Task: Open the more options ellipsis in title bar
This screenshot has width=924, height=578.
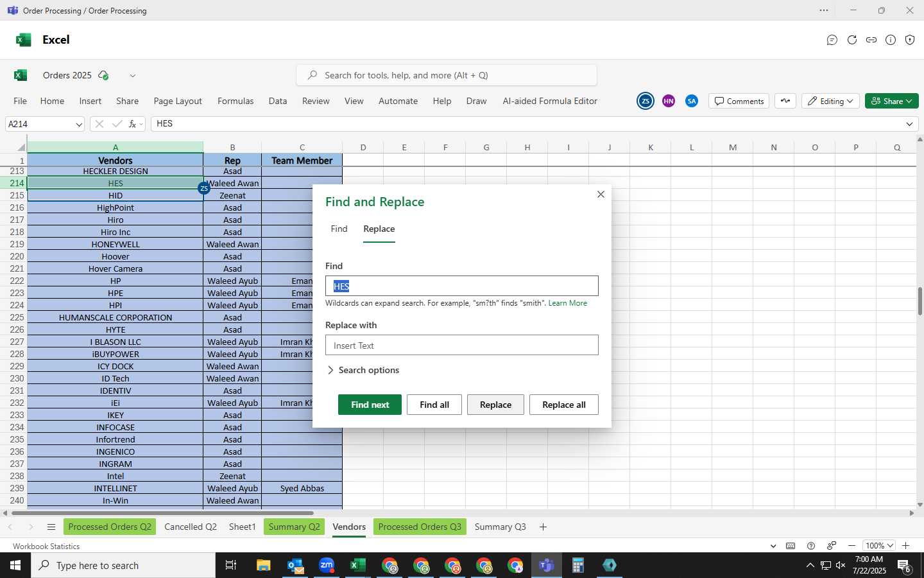Action: (x=824, y=10)
